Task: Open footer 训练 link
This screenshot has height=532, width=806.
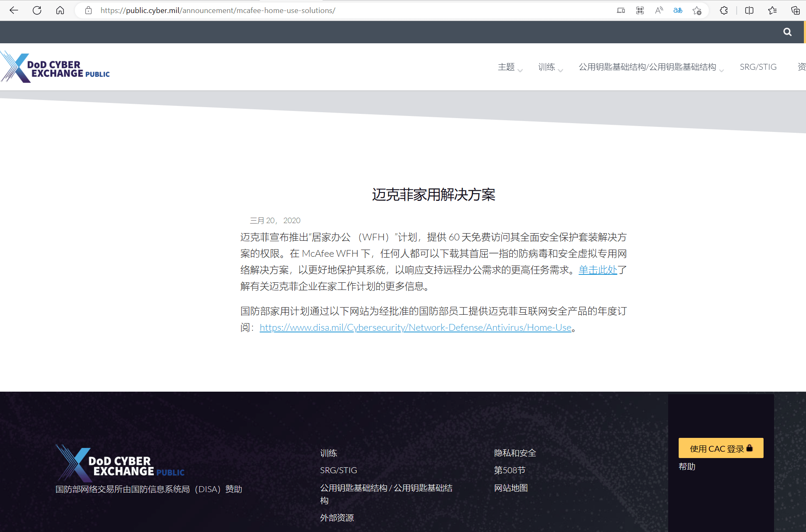Action: coord(329,453)
